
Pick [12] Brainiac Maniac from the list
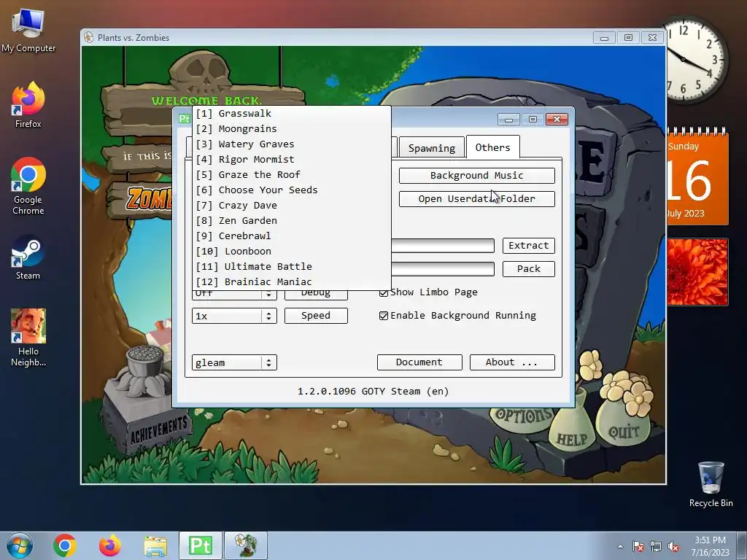click(291, 281)
